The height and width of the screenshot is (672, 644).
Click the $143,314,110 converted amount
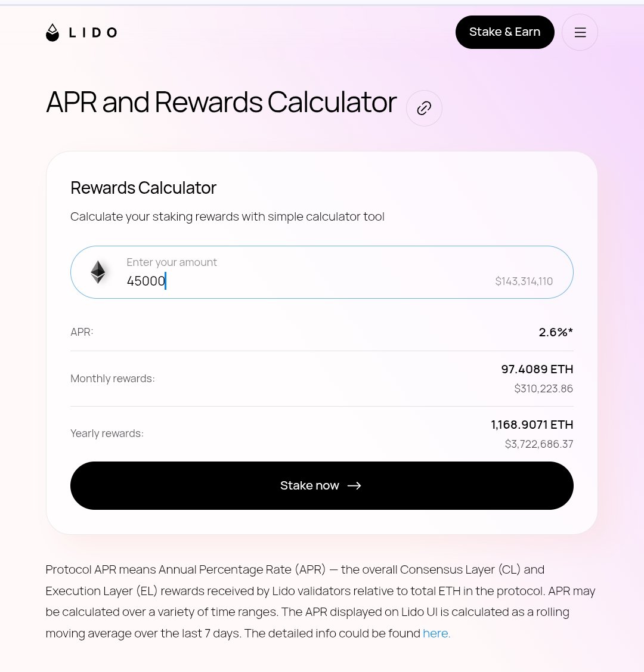524,281
